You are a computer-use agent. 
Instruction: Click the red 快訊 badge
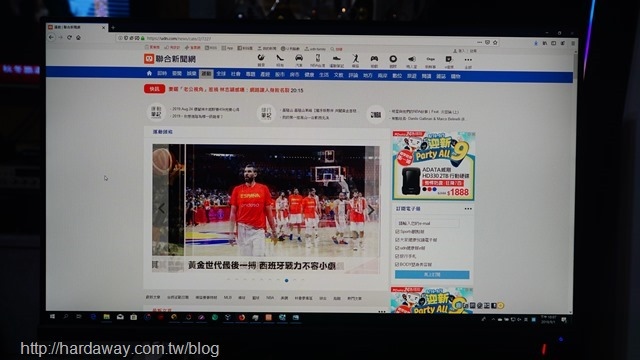(x=154, y=89)
